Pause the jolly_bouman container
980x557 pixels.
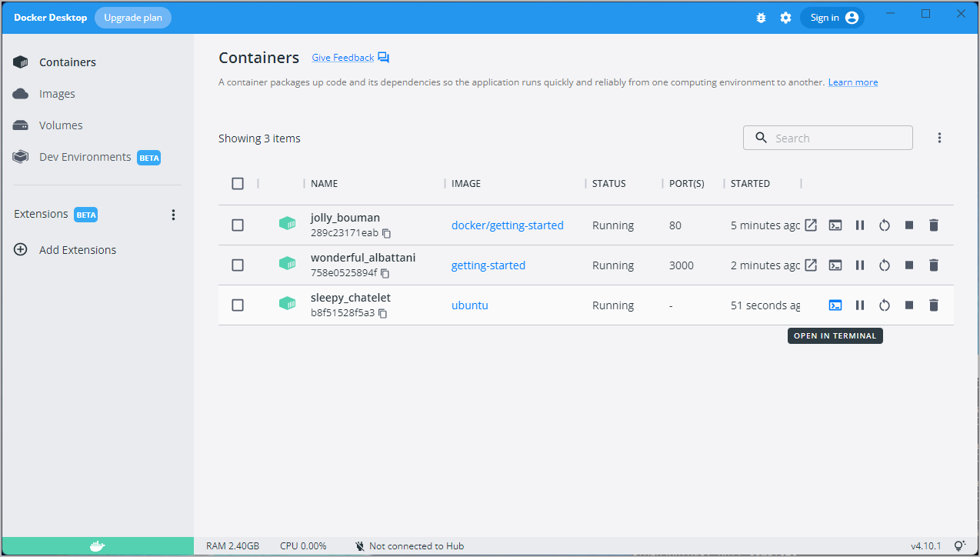click(860, 225)
